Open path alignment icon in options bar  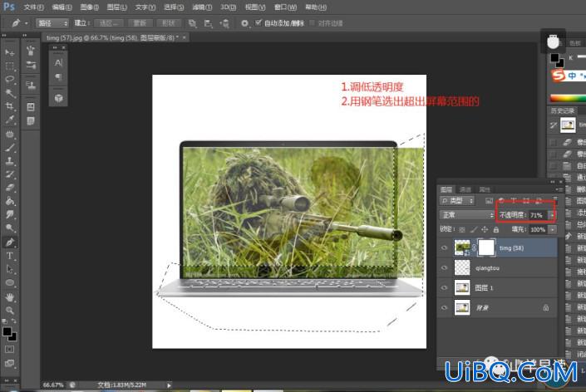tap(208, 23)
